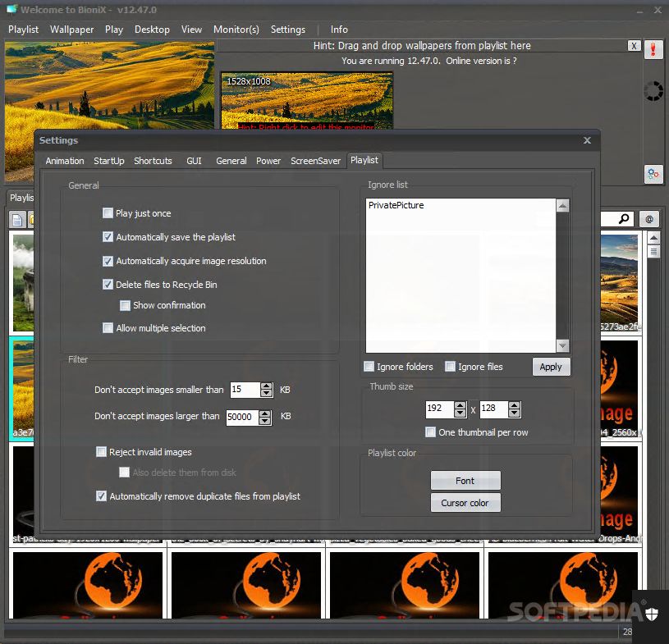The width and height of the screenshot is (669, 644).
Task: Click the Font button
Action: click(465, 481)
